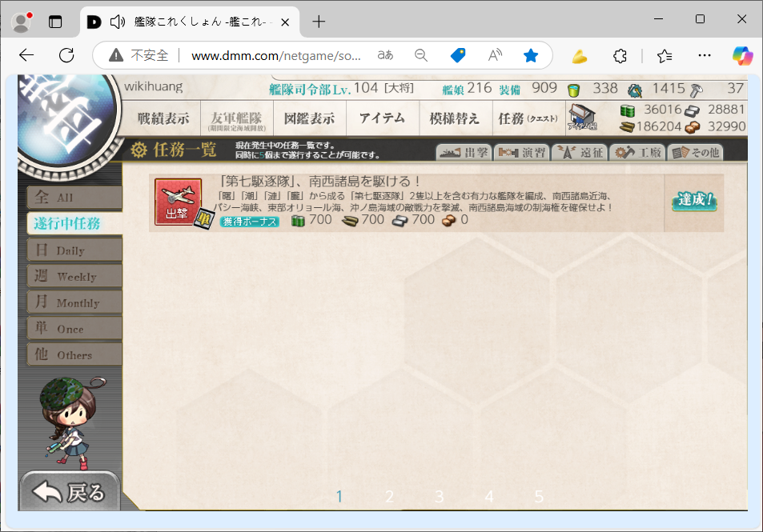This screenshot has width=763, height=532.
Task: Select the 第七駆逐隊 quest title
Action: 320,182
